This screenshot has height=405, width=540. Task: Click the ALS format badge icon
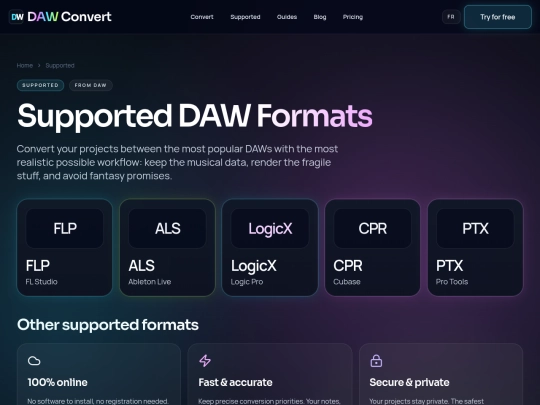pos(167,228)
